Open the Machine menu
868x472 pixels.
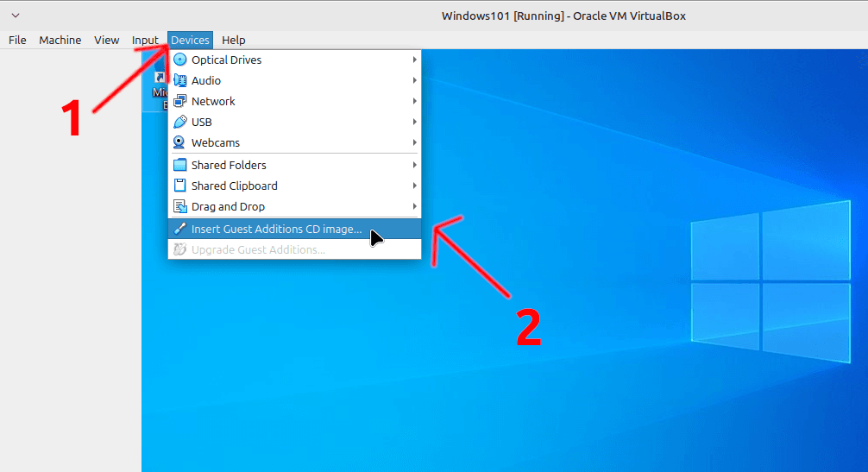[x=60, y=40]
